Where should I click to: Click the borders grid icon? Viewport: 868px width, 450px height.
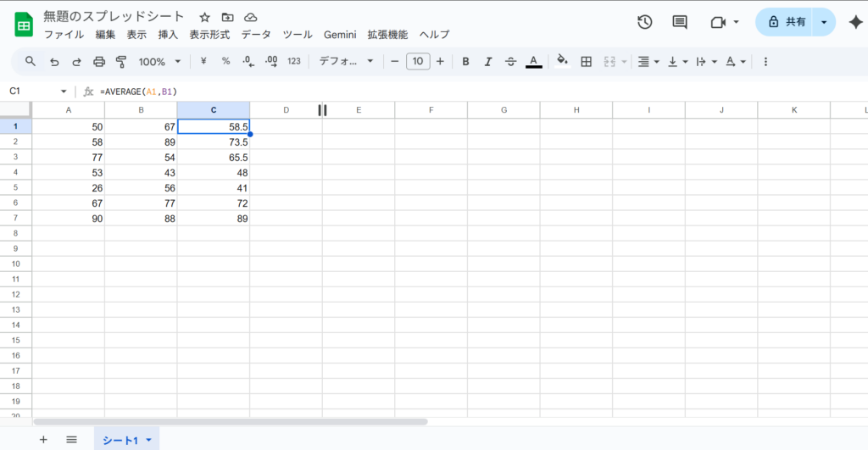[x=586, y=62]
